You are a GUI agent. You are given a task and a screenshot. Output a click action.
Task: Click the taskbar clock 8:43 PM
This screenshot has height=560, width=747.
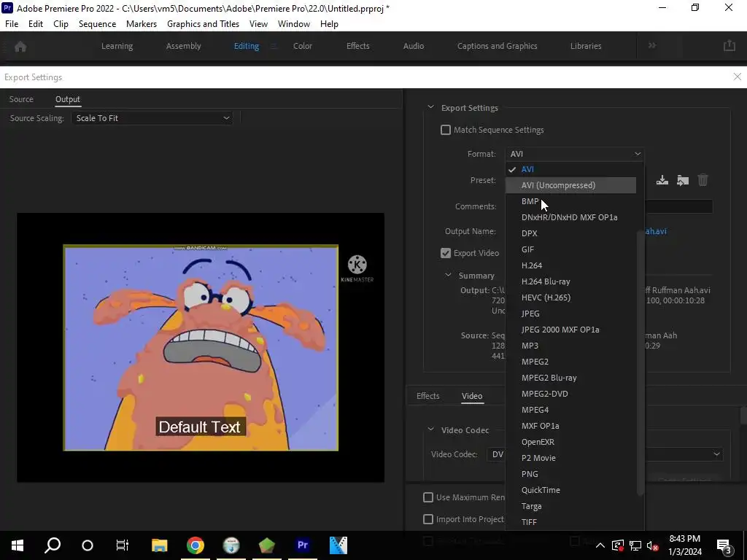684,539
